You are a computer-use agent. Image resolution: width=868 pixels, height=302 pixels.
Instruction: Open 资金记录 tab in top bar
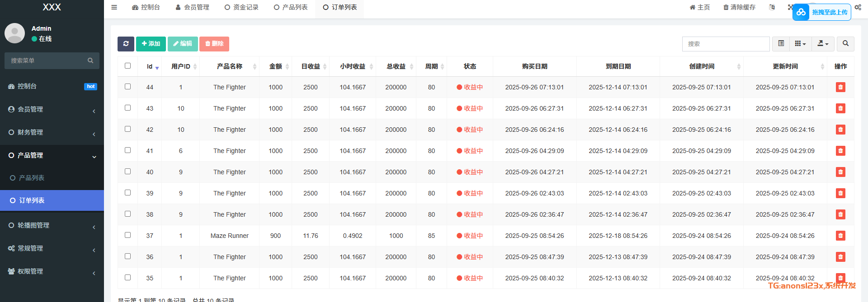[241, 7]
